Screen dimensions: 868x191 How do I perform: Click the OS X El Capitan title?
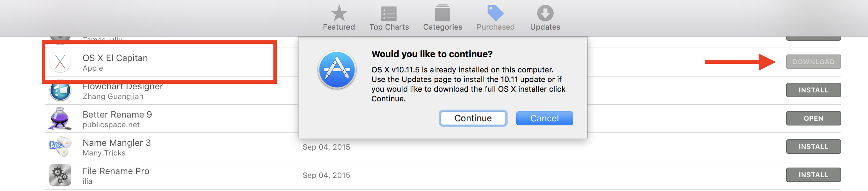115,58
